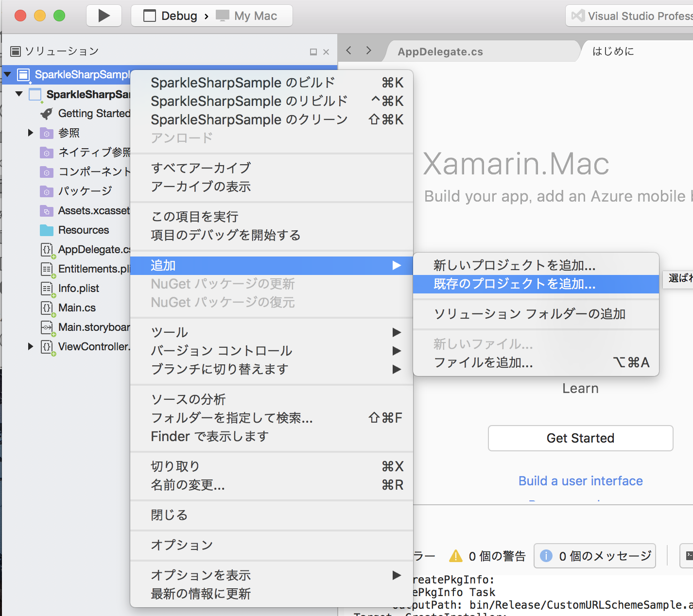Navigate forward with the right arrow

click(x=369, y=51)
